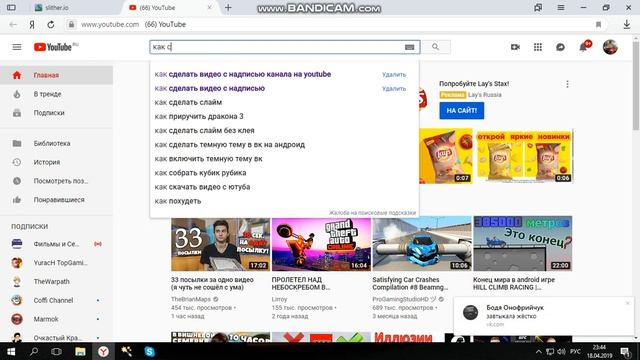Image resolution: width=640 pixels, height=360 pixels.
Task: Click the magnifier search button
Action: click(x=436, y=47)
